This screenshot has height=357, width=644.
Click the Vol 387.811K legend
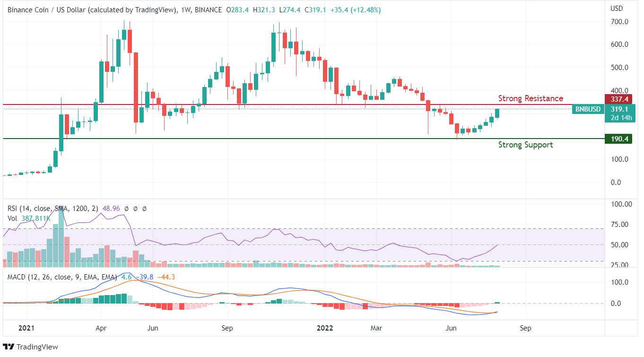pos(29,218)
